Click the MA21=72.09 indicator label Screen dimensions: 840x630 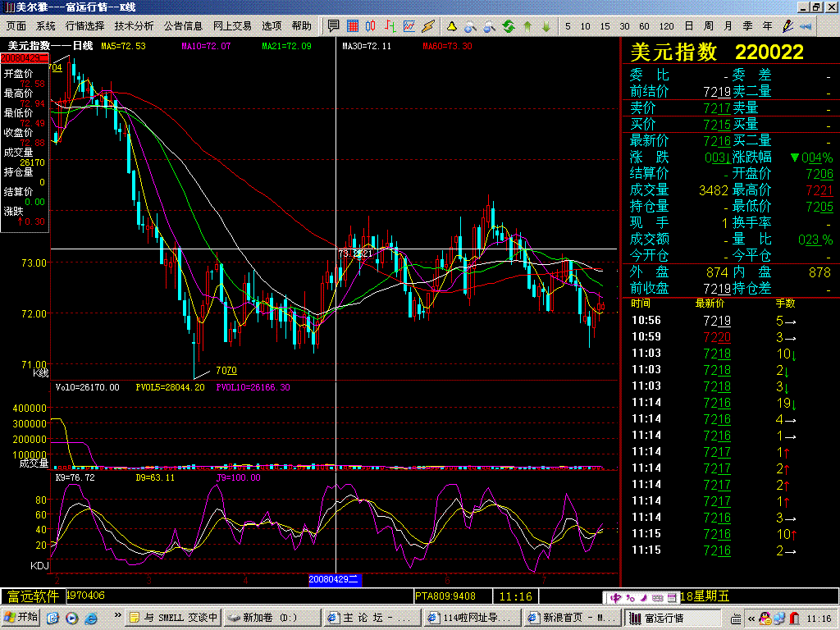286,46
